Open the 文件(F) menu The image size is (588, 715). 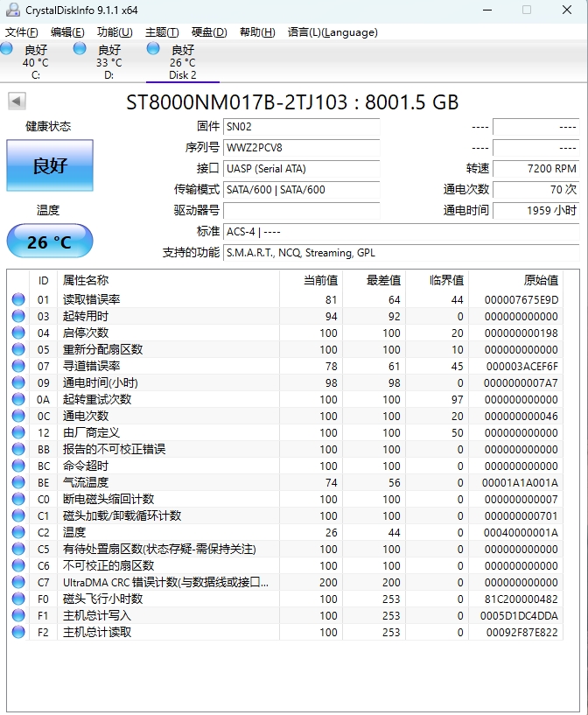[21, 32]
